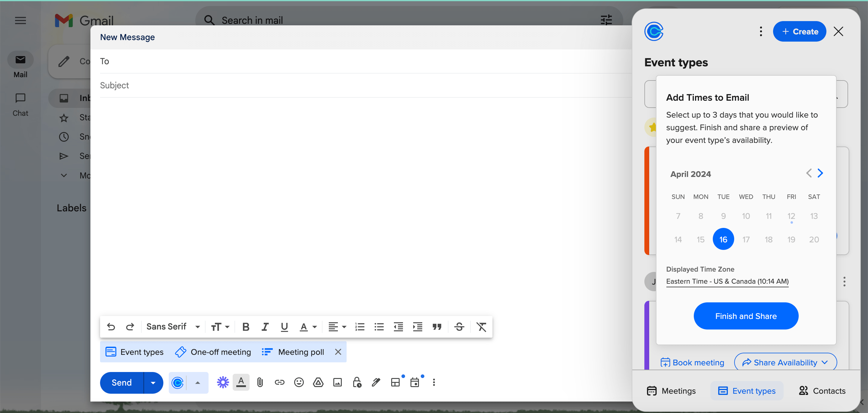This screenshot has width=868, height=413.
Task: Switch to the Contacts tab
Action: tap(822, 391)
